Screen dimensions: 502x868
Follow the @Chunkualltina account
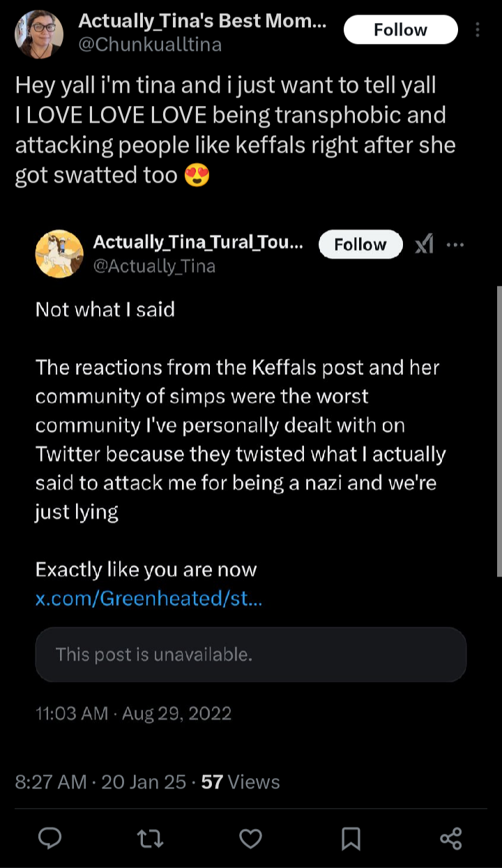click(400, 30)
